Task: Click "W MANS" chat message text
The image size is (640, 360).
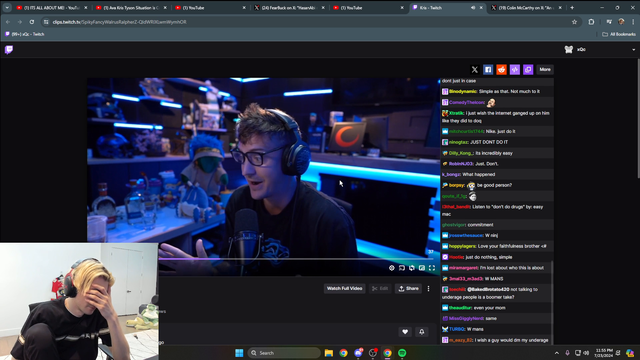Action: click(x=494, y=279)
